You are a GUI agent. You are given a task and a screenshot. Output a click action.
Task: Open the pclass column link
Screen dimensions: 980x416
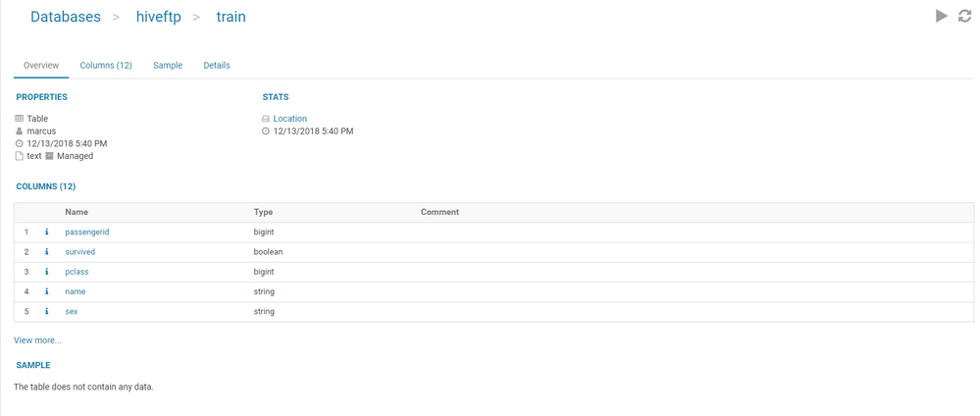(77, 272)
